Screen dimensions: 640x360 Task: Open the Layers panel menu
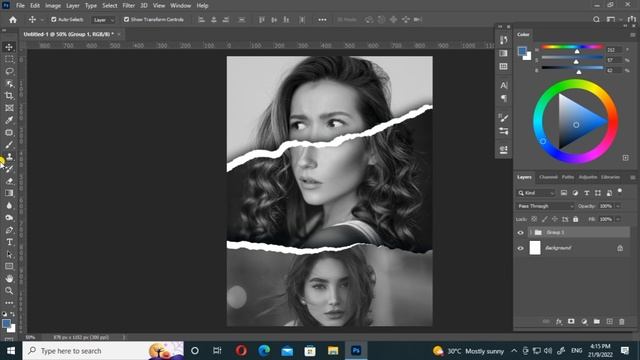tap(632, 177)
